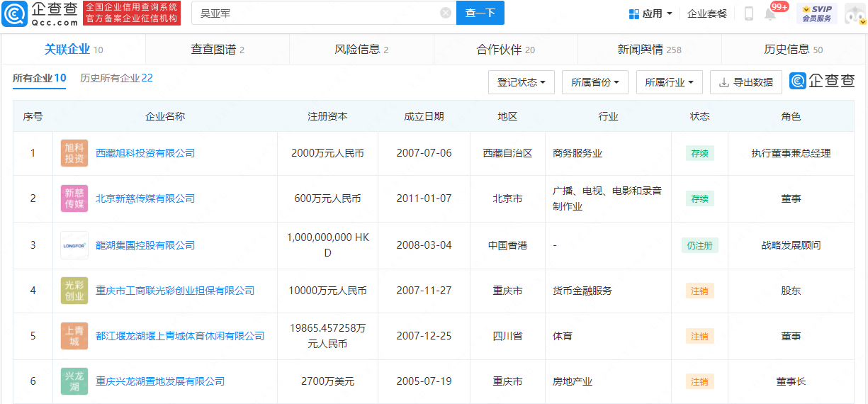Switch to the 新闻舆情 tab
Screen dimensions: 868x404
click(x=649, y=50)
